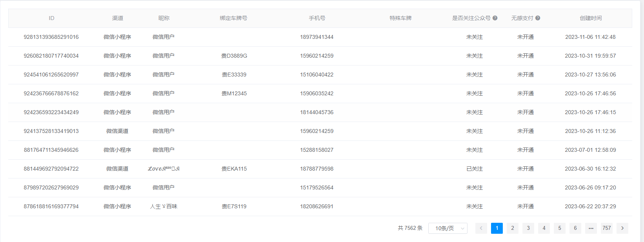Viewport: 644px width, 242px height.
Task: Click the previous page left arrow
Action: coord(481,228)
